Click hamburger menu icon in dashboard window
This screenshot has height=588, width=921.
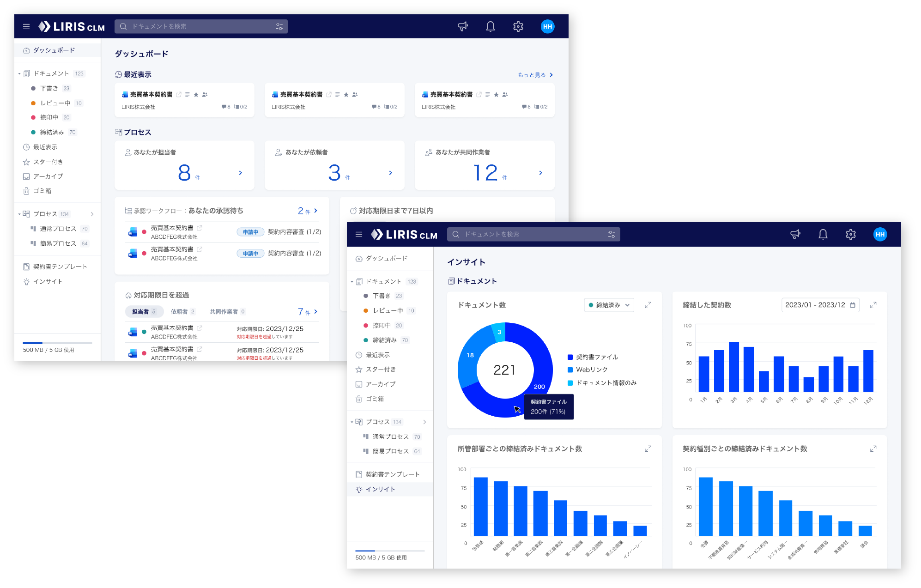26,27
